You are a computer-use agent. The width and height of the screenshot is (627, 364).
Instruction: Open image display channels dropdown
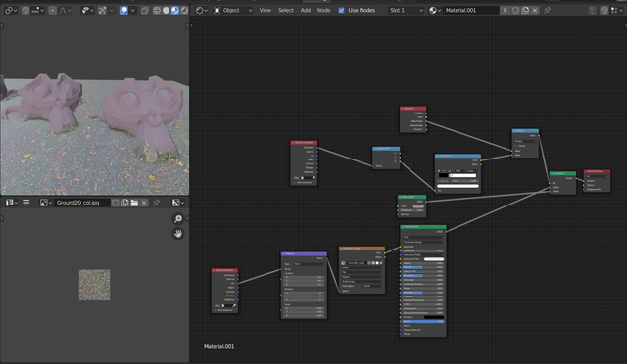(178, 203)
